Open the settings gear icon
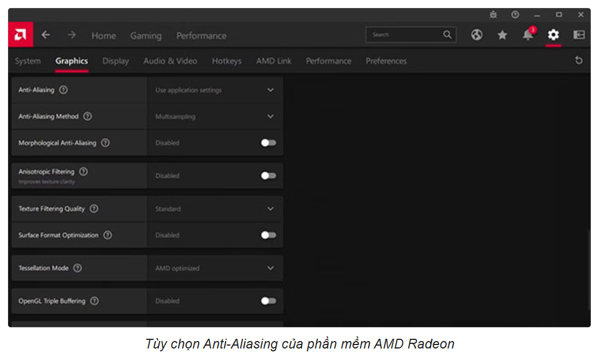 click(553, 35)
